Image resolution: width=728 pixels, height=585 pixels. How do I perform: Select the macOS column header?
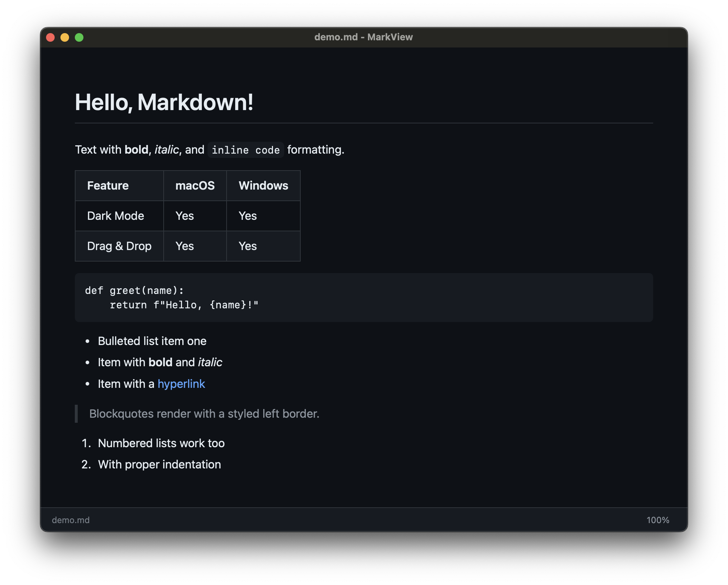(x=195, y=185)
